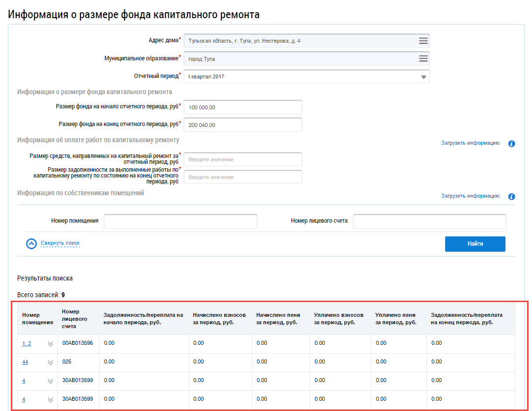Open room link 1, 2

click(27, 343)
